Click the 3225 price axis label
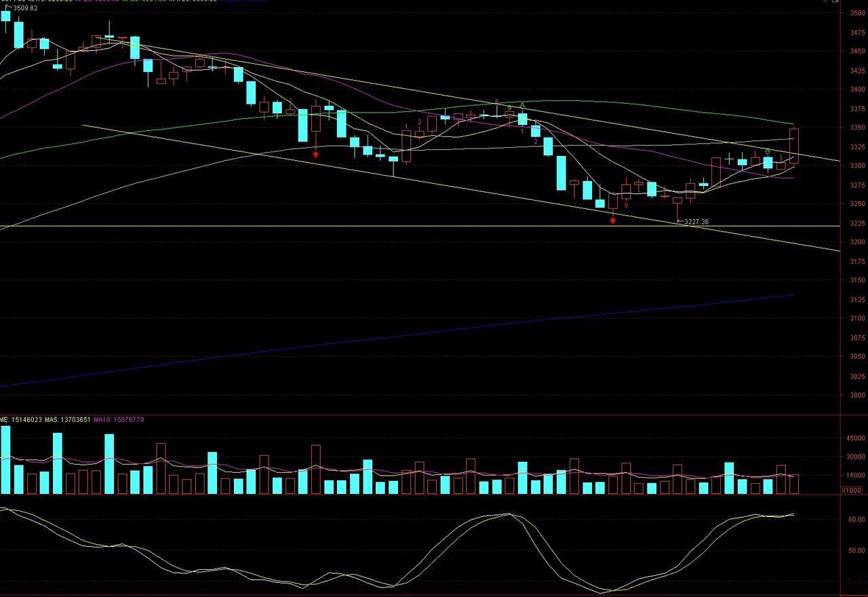This screenshot has height=597, width=868. pos(856,223)
